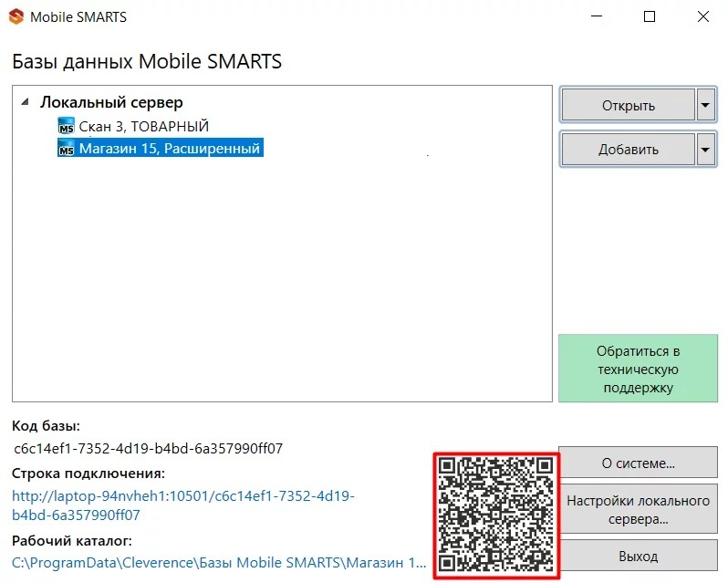Click the Строка подключения: label
This screenshot has height=583, width=728.
[x=88, y=474]
